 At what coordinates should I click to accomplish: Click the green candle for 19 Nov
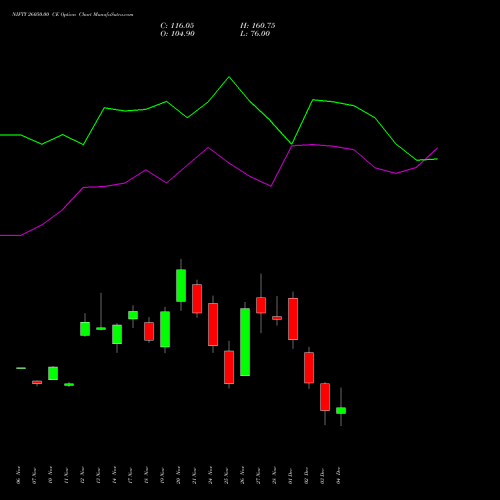point(165,329)
